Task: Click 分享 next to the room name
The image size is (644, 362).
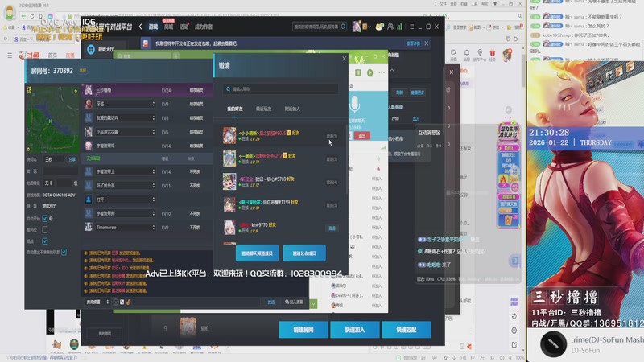Action: [72, 159]
